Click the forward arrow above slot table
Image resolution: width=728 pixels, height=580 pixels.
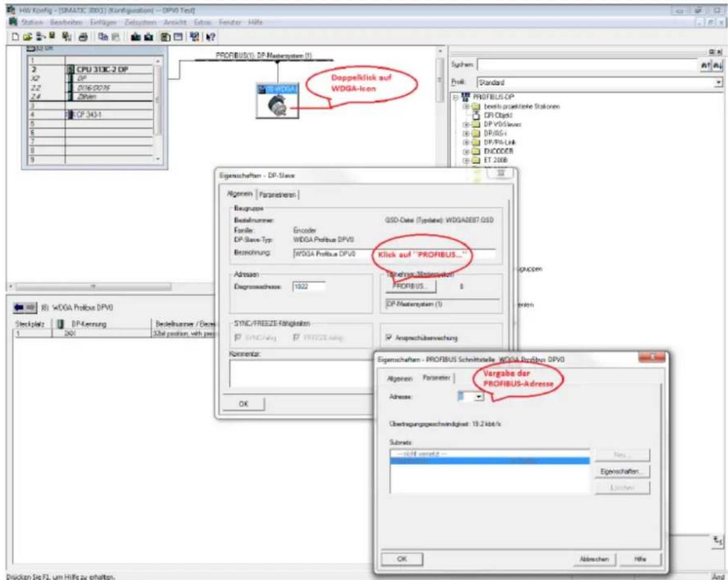pos(30,307)
